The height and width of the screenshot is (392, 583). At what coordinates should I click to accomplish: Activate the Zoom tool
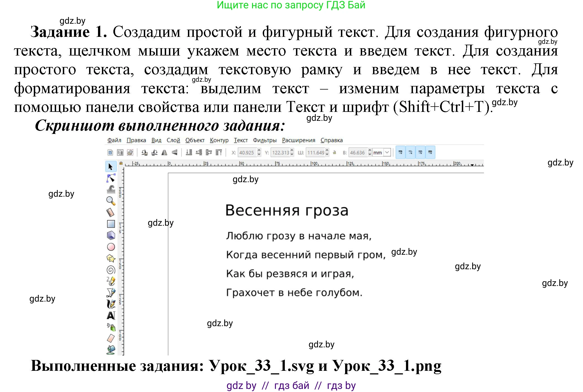click(111, 200)
